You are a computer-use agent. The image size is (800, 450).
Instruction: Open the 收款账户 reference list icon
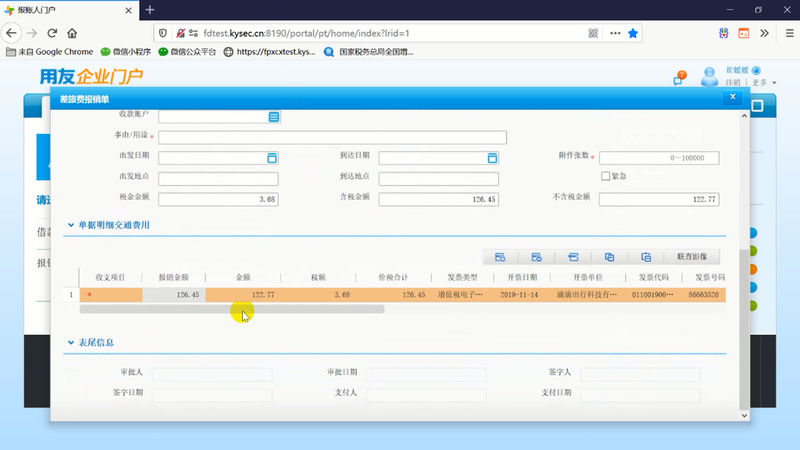[273, 117]
